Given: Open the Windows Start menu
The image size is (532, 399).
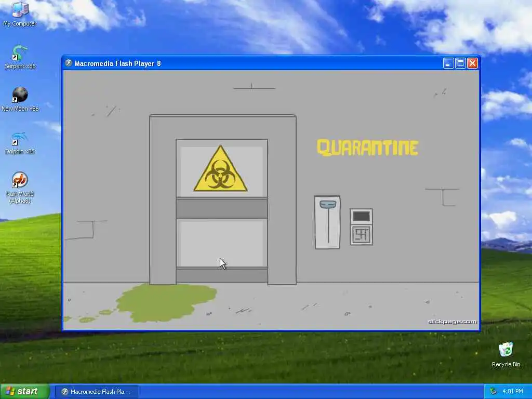Looking at the screenshot, I should tap(25, 391).
